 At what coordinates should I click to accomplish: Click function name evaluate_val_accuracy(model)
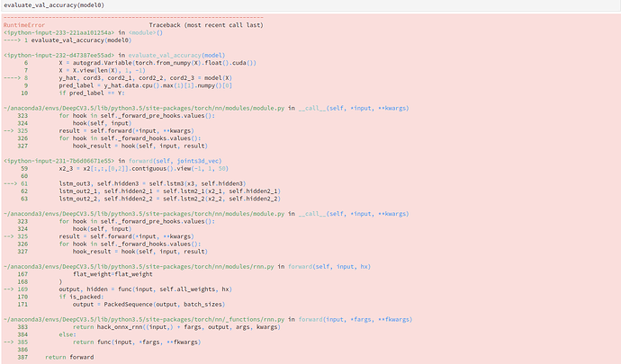(x=176, y=55)
